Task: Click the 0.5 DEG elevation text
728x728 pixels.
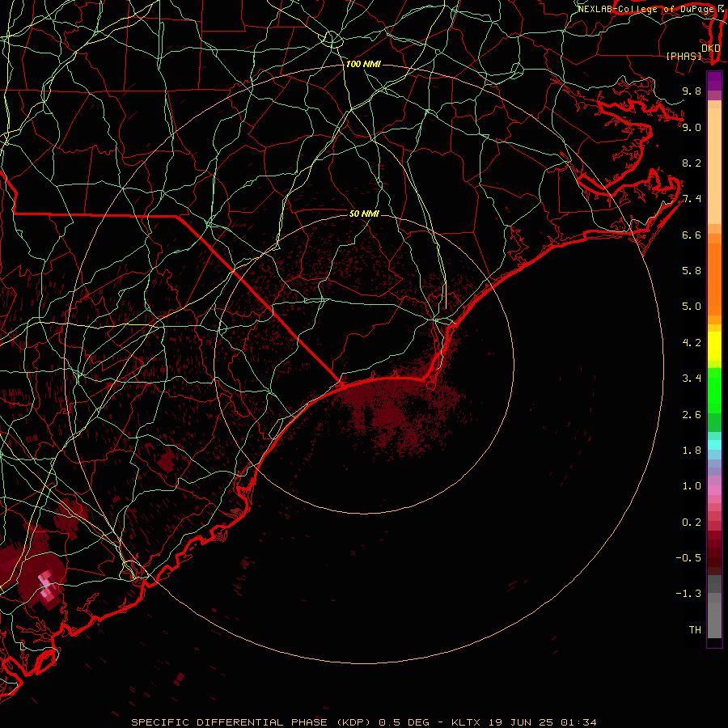Action: click(x=404, y=722)
